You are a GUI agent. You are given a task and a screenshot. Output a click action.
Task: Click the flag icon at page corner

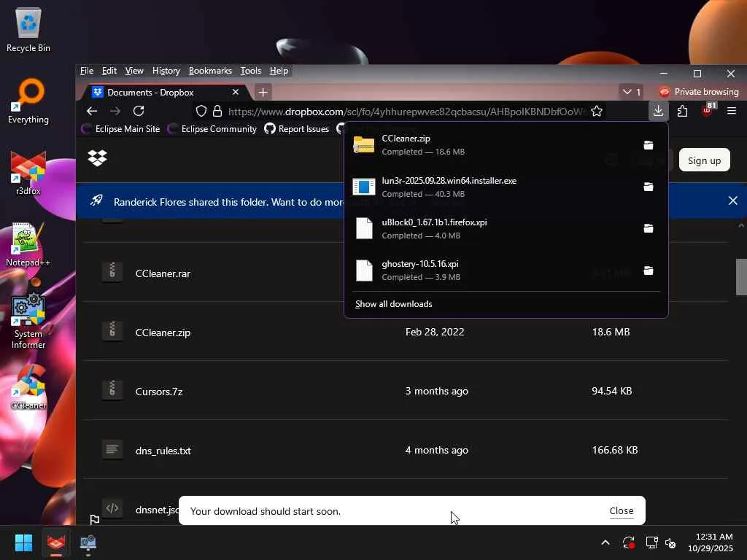coord(94,519)
